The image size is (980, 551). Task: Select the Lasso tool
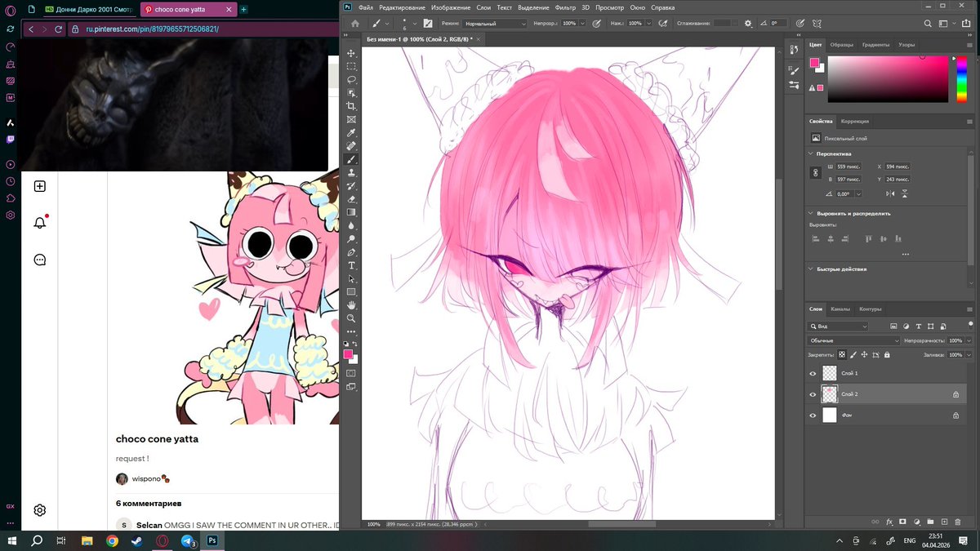352,80
